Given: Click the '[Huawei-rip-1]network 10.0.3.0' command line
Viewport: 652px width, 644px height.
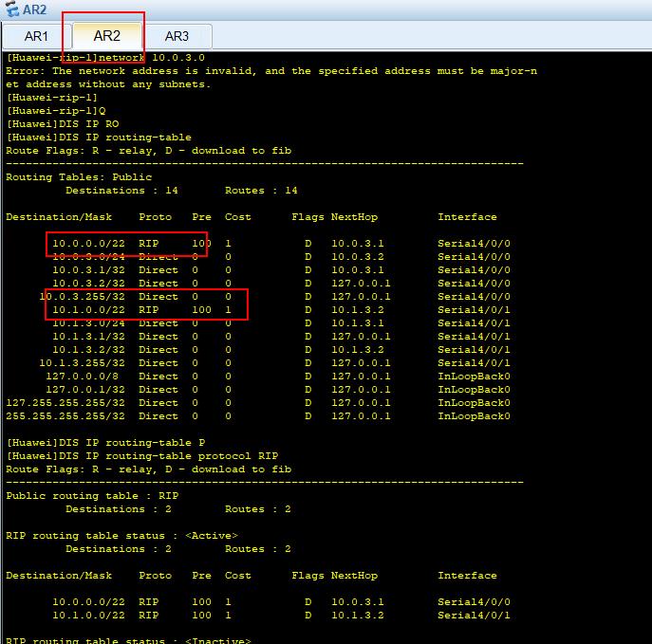Looking at the screenshot, I should pos(105,57).
